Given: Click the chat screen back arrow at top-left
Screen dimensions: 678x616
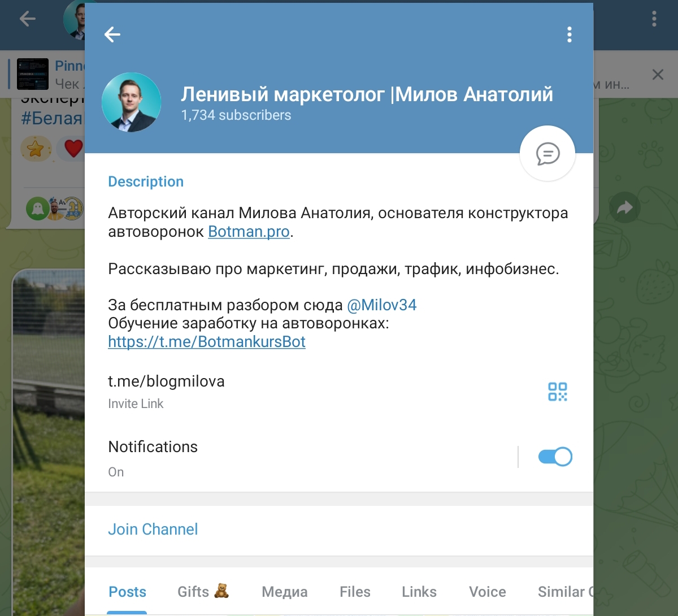Looking at the screenshot, I should point(27,19).
